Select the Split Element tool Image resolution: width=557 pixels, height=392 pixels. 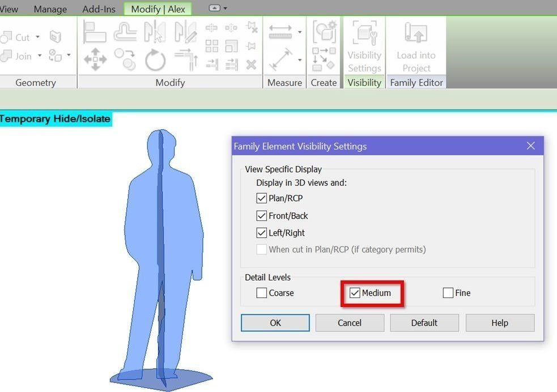click(211, 27)
